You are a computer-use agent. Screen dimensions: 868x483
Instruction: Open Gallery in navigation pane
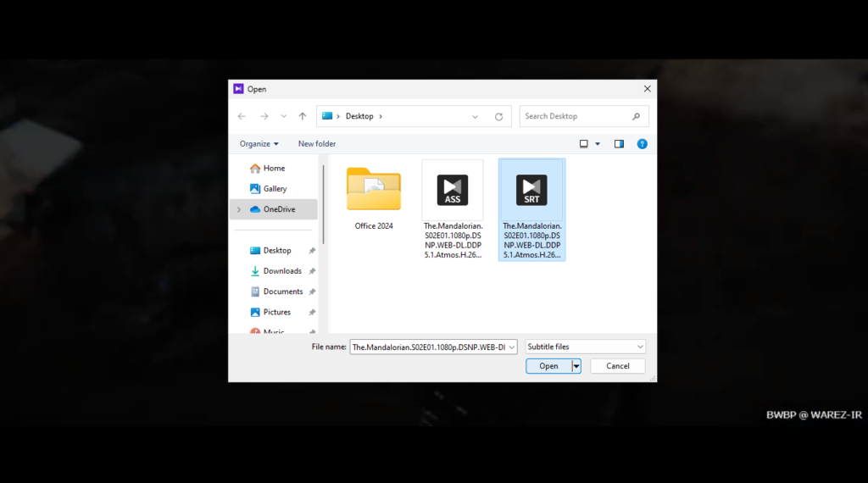(x=275, y=189)
